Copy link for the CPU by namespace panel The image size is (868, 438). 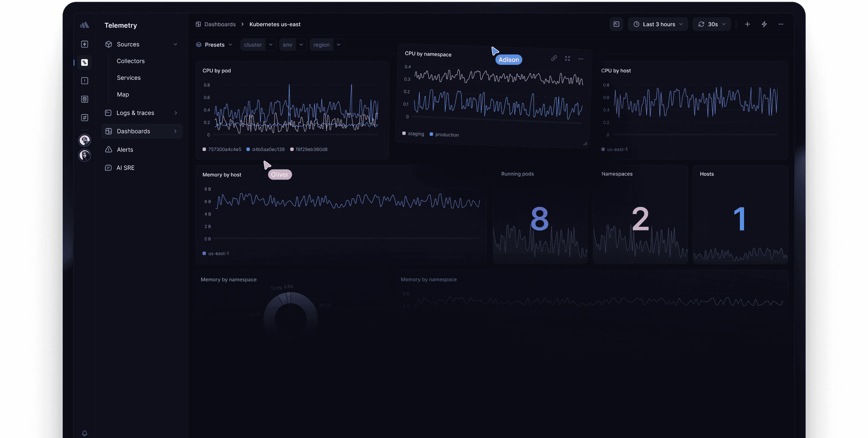[554, 58]
